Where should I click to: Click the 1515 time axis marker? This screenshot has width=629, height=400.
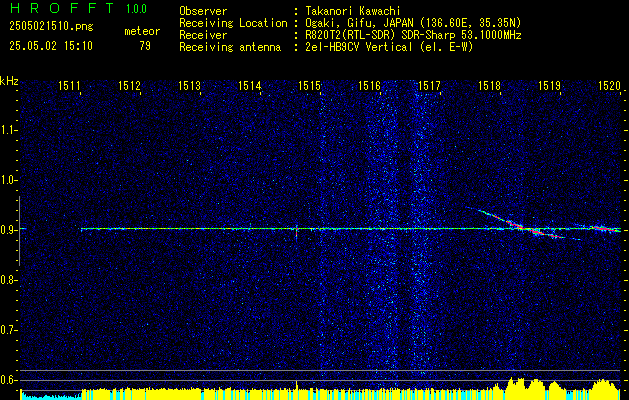(x=310, y=85)
